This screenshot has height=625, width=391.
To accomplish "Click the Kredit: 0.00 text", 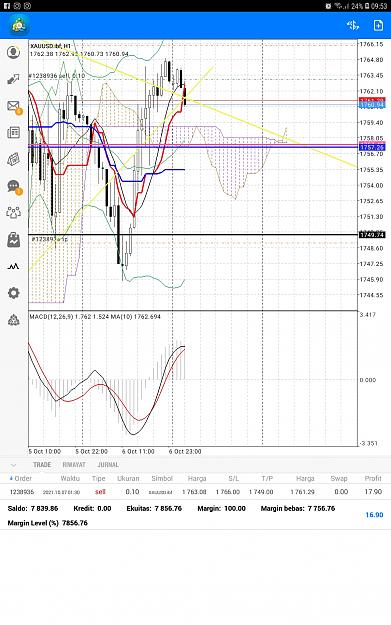I will (92, 509).
